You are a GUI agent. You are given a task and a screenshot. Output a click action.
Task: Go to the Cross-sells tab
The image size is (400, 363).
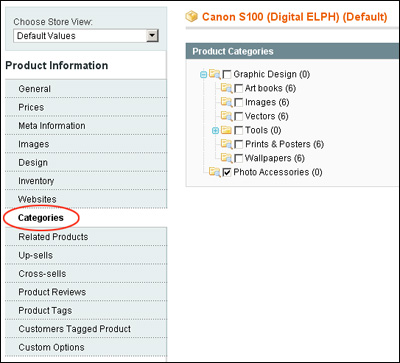(86, 273)
